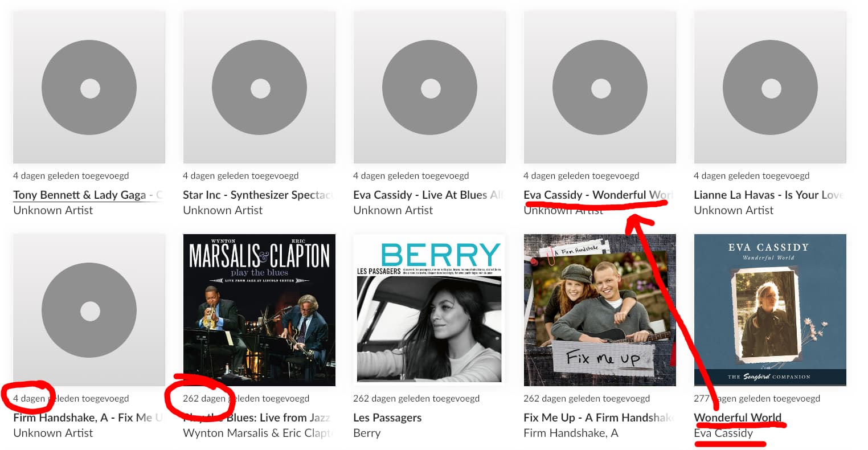Click Eva Cassidy - Live At Blues Alley title
The height and width of the screenshot is (450, 868).
tap(429, 195)
